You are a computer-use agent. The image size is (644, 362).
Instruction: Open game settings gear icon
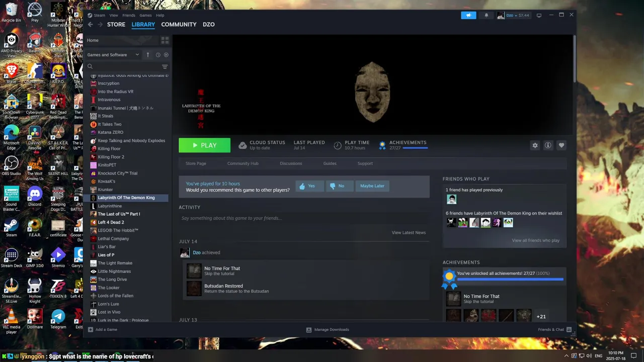(x=535, y=145)
